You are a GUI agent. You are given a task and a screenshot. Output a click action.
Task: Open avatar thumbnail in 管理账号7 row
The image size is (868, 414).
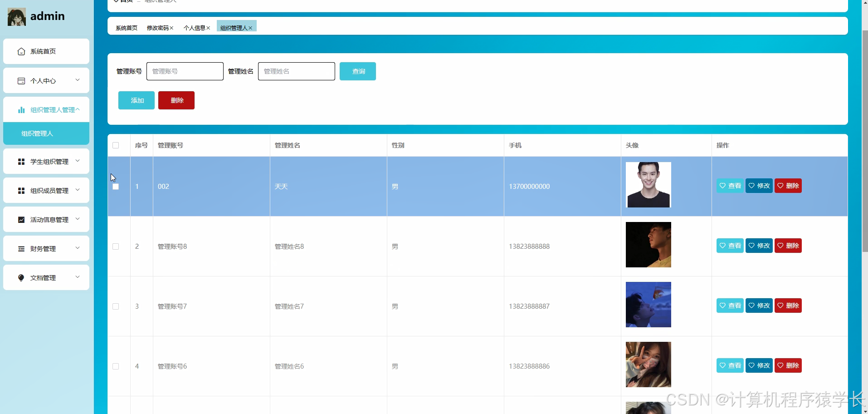pos(649,305)
